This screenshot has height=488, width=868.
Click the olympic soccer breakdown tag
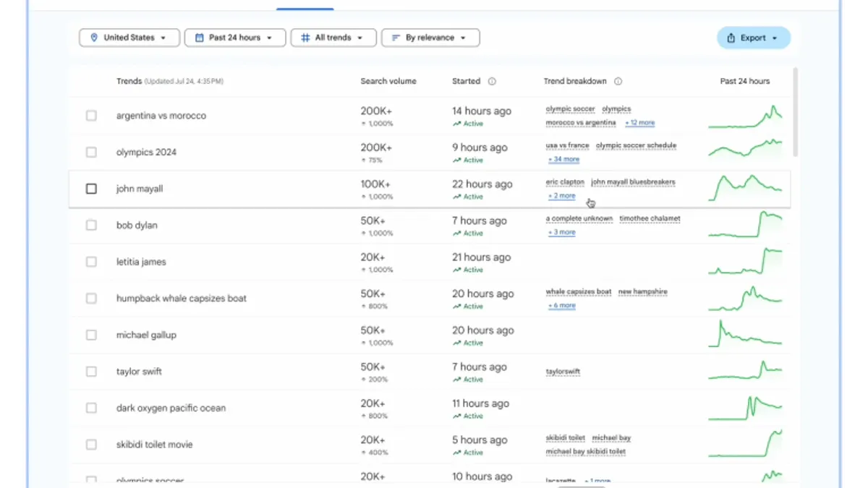click(x=570, y=109)
